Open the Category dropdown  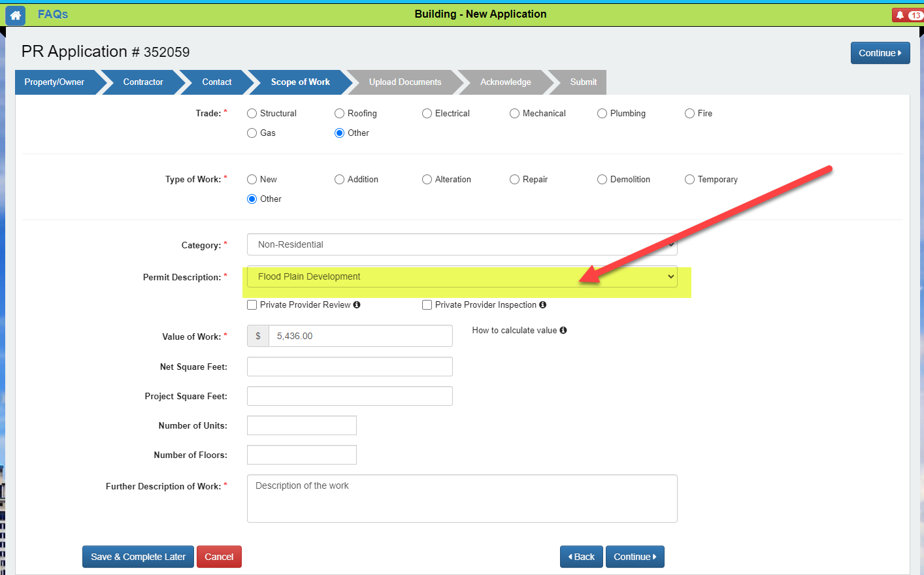coord(461,244)
